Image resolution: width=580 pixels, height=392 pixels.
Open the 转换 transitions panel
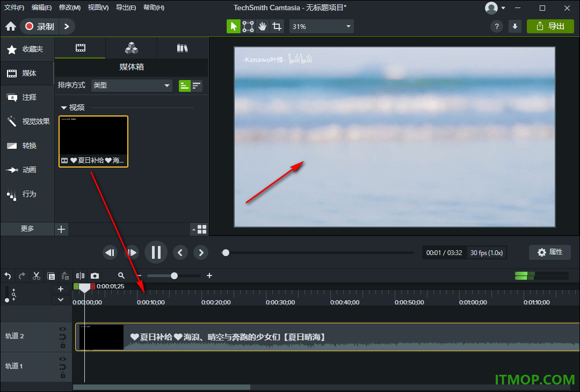(x=27, y=146)
